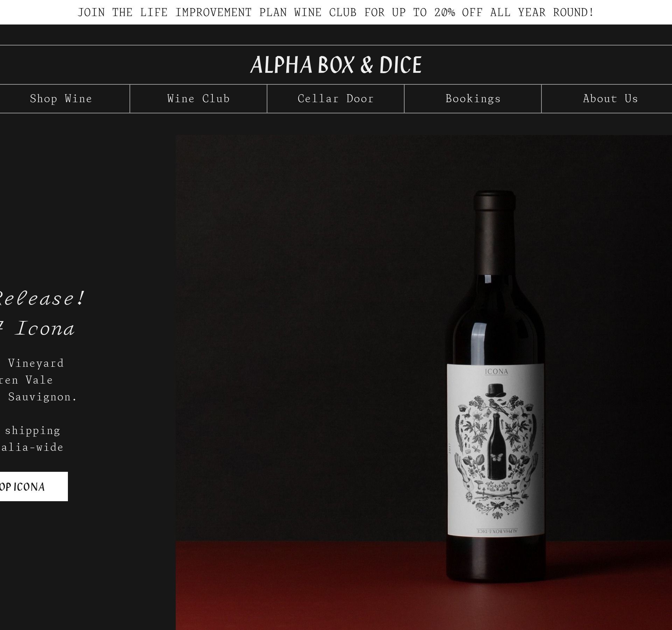Open the Bookings nav item
672x630 pixels.
pos(473,99)
